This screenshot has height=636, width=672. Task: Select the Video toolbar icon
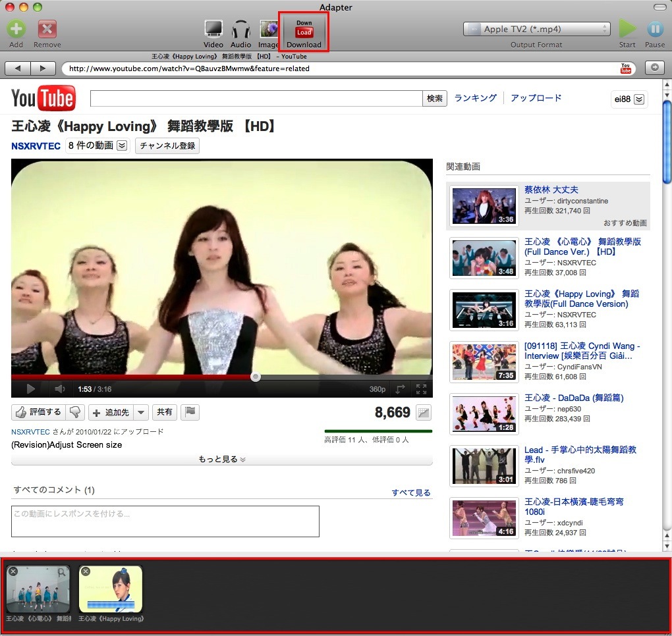(213, 30)
